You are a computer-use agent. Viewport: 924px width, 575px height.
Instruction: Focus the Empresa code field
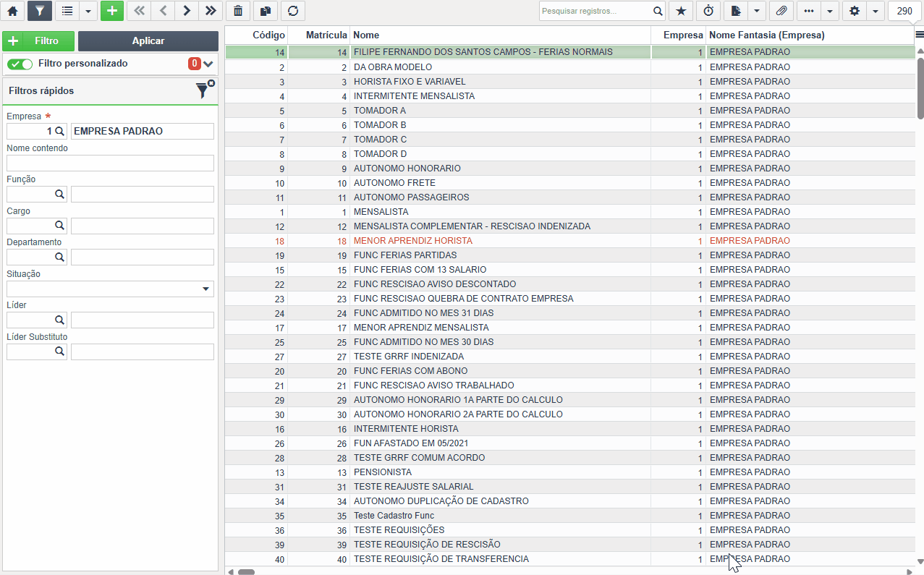tap(30, 131)
